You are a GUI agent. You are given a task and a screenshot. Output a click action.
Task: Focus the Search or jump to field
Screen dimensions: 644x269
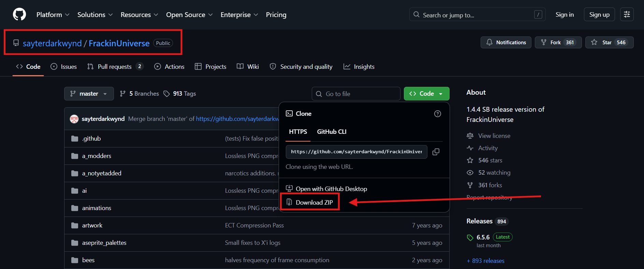pos(477,15)
